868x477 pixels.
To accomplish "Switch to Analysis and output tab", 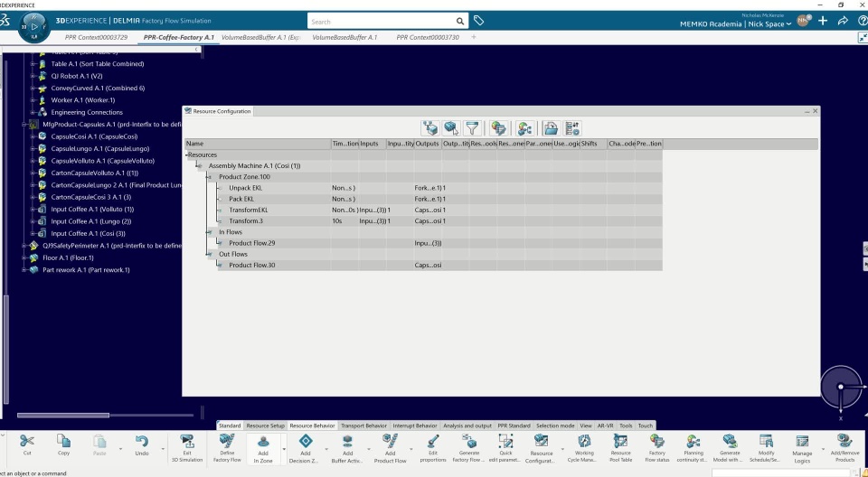I will (467, 426).
